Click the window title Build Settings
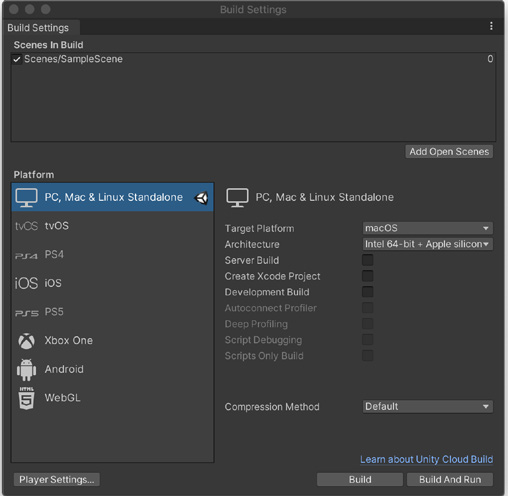Image resolution: width=508 pixels, height=496 pixels. pyautogui.click(x=253, y=10)
